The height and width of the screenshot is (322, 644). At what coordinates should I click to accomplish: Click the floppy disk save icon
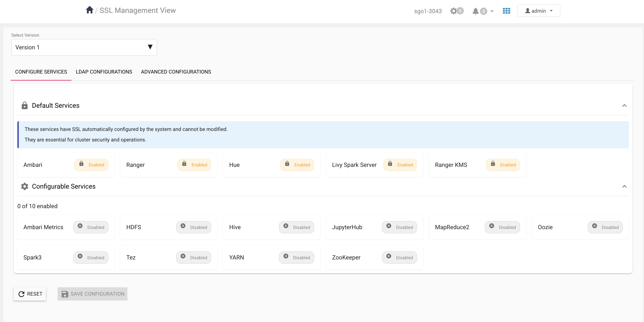(x=65, y=294)
